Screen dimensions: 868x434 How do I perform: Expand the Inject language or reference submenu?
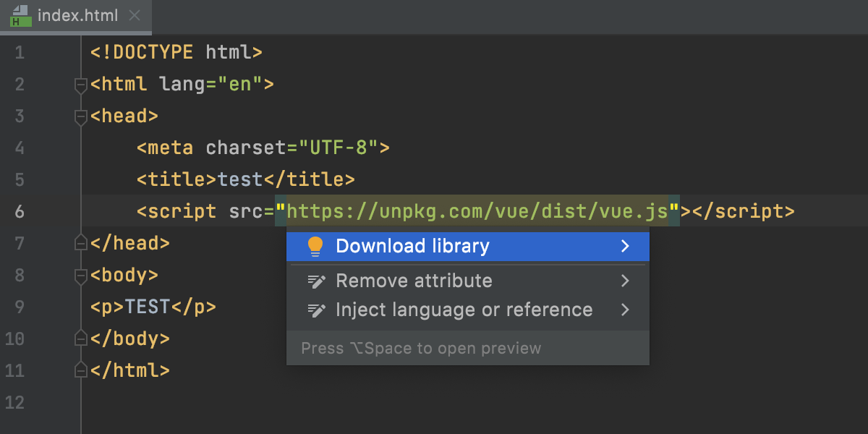tap(625, 310)
